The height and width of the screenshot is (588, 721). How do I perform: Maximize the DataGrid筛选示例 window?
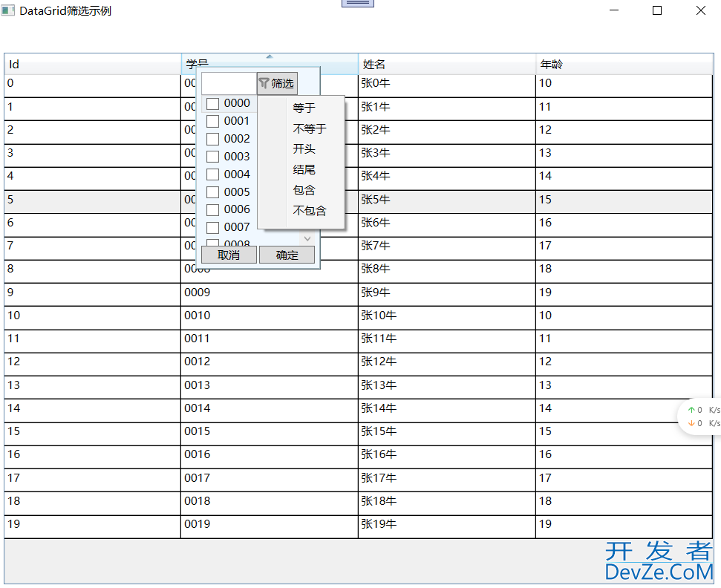(x=657, y=10)
